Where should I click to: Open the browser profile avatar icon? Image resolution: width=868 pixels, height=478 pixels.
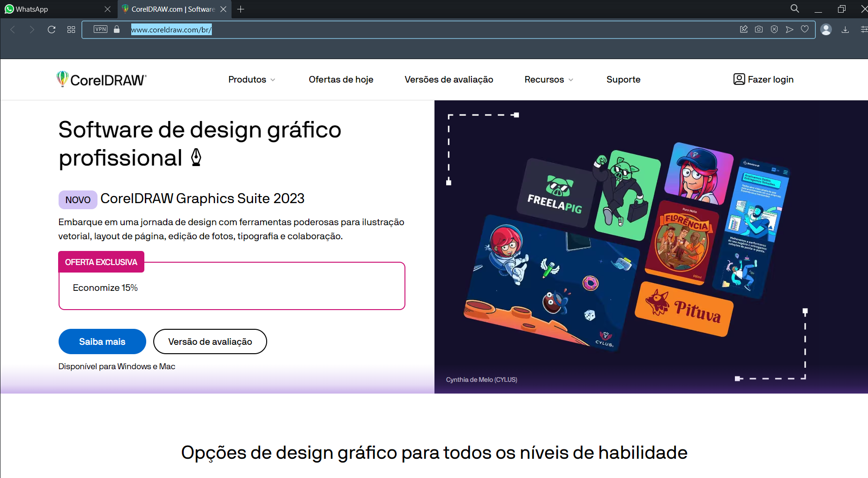[x=826, y=30]
